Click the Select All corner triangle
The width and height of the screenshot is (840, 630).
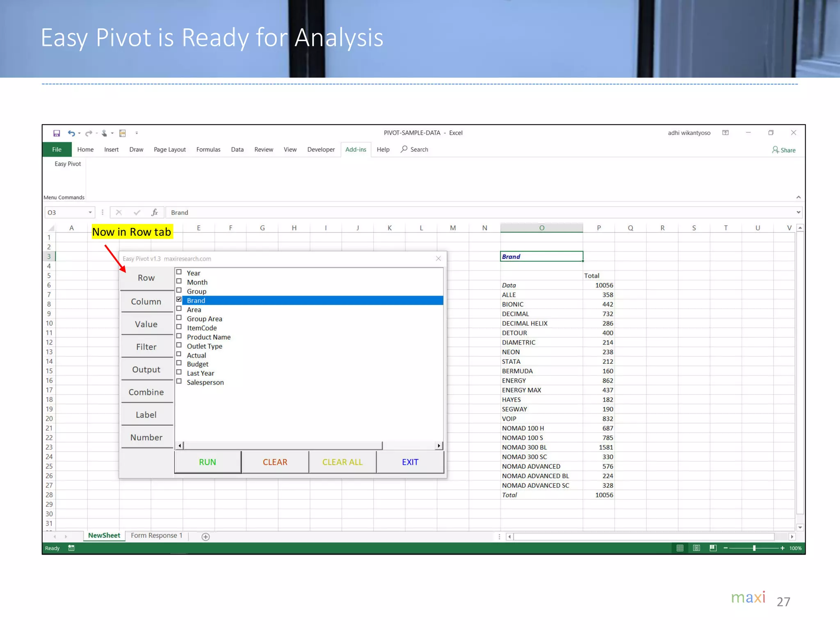point(51,228)
